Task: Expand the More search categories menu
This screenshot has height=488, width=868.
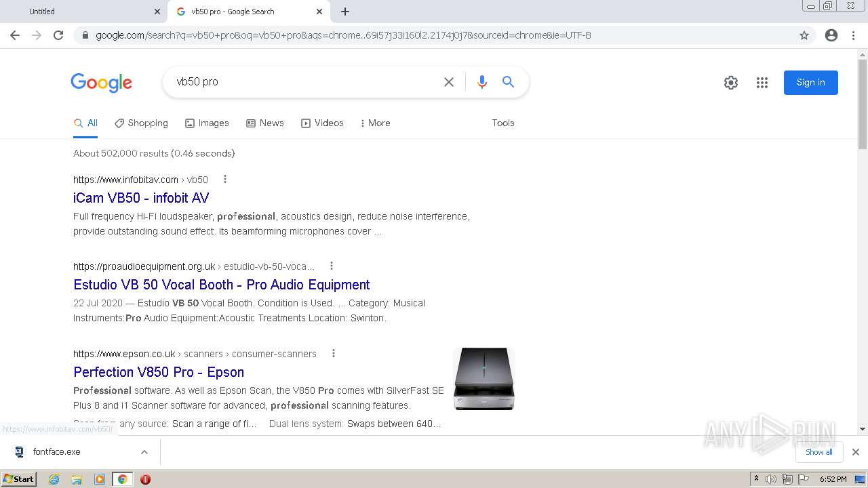Action: tap(375, 123)
